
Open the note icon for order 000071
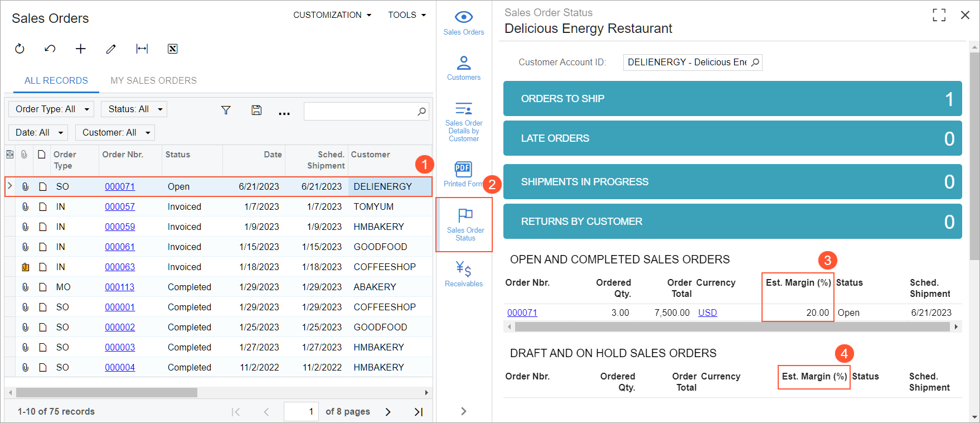click(43, 187)
